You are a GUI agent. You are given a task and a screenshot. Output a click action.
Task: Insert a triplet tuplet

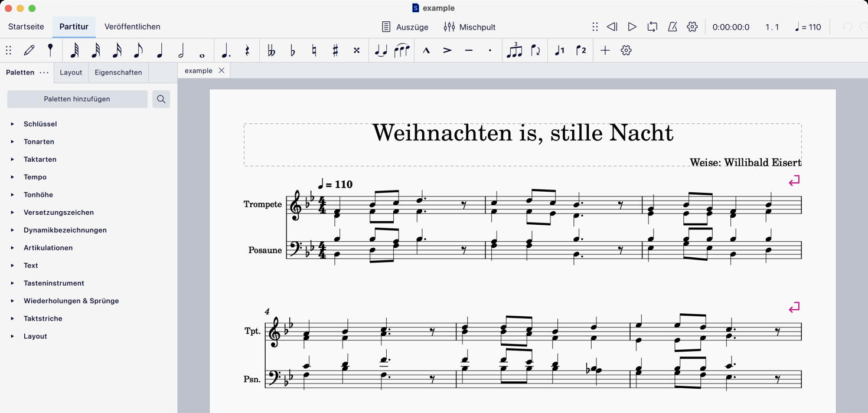click(x=514, y=51)
